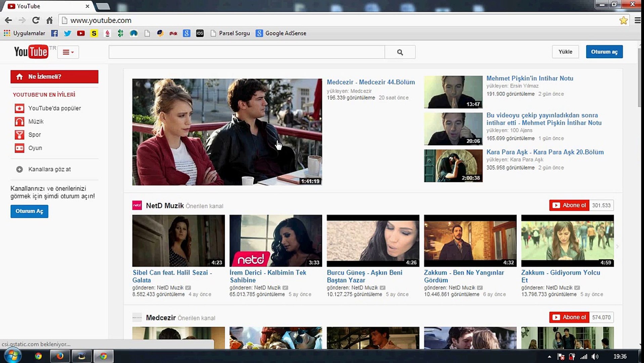
Task: Bookmark this page with the star icon
Action: [x=623, y=21]
